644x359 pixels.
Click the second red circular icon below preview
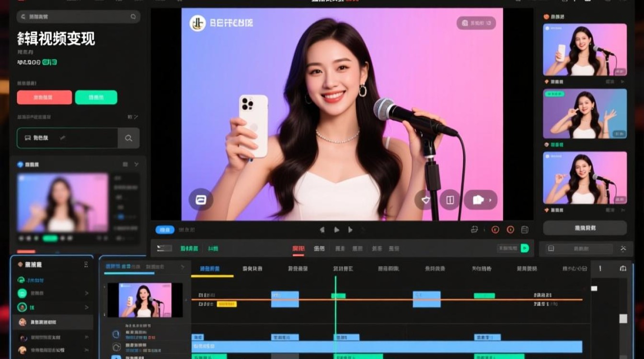coord(510,230)
